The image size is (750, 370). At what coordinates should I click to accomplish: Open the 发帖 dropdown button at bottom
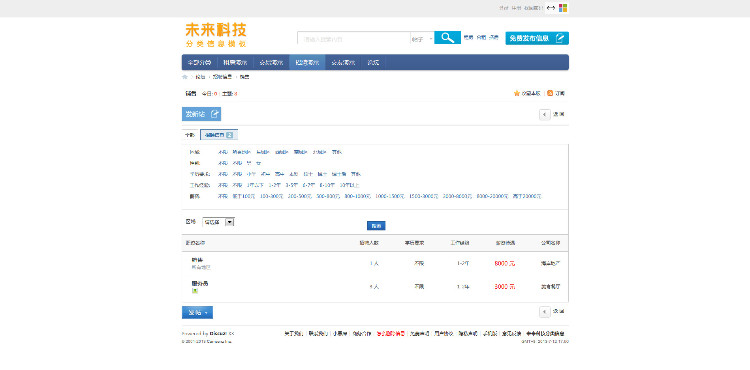tap(197, 313)
